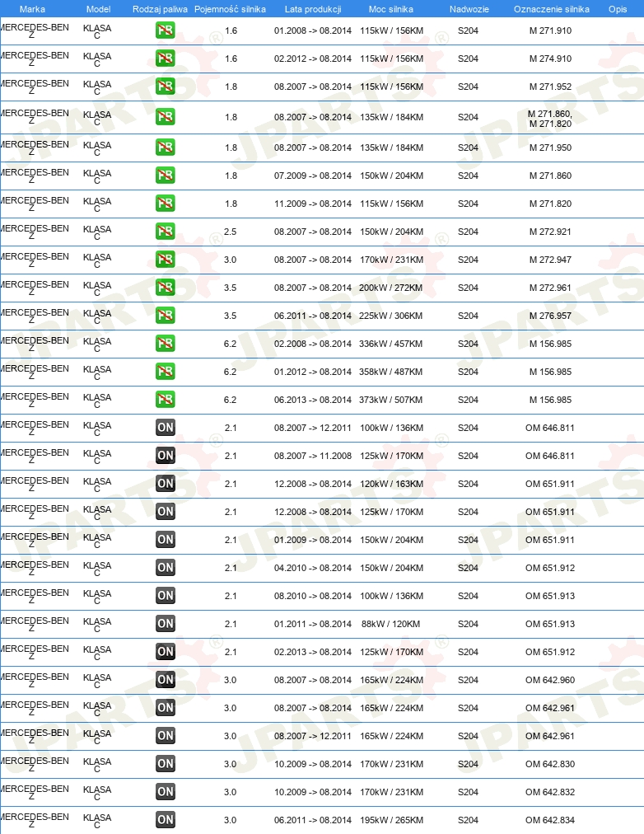Click the production dates 02.2013 -> 08.2014
The image size is (644, 834).
(313, 652)
